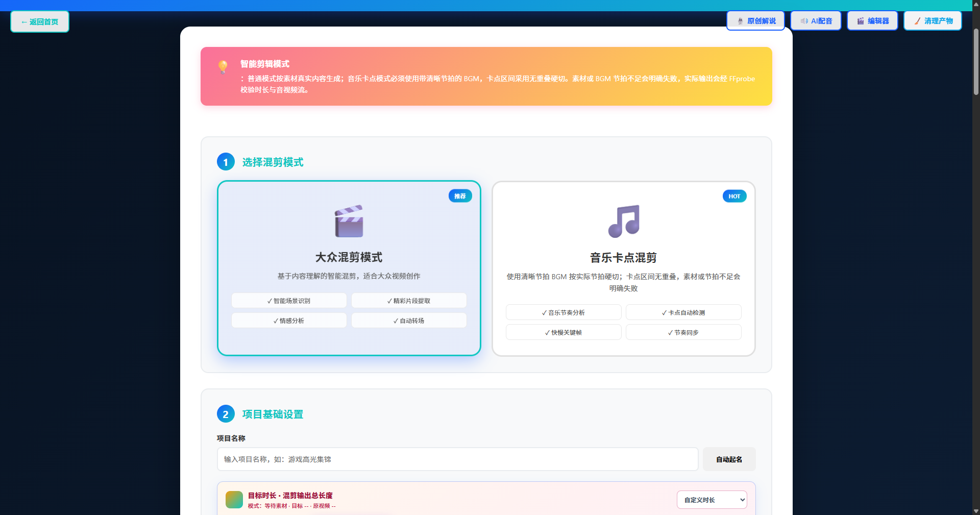Select the 大众混剪模式 card title
Viewport: 980px width, 515px height.
pos(349,257)
